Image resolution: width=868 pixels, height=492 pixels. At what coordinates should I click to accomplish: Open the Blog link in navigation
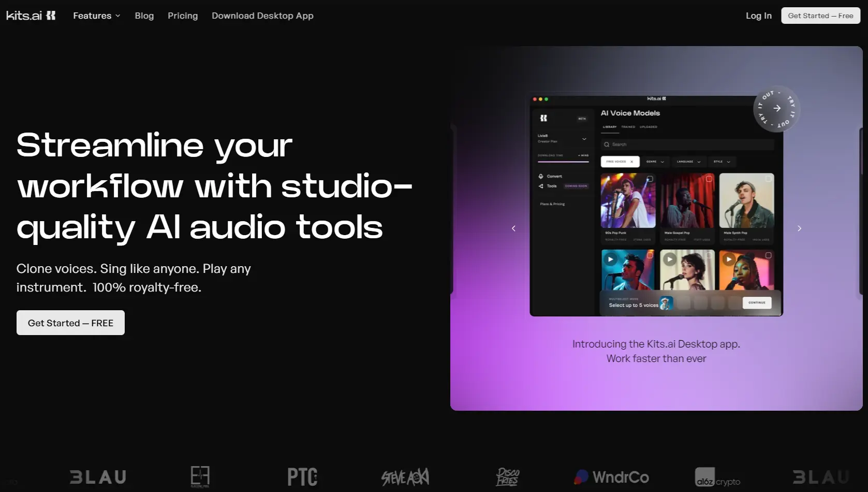pos(144,16)
